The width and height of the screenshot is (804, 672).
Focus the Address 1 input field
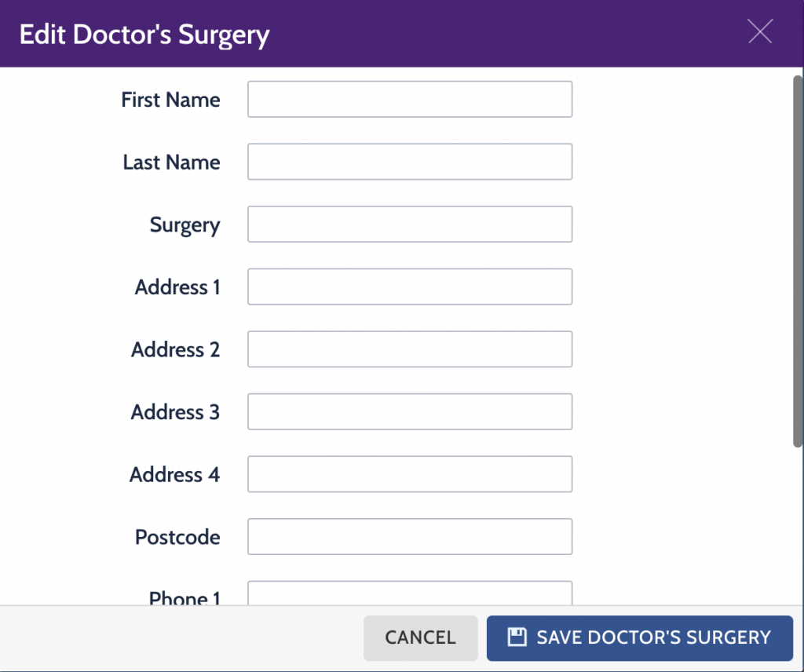tap(410, 287)
